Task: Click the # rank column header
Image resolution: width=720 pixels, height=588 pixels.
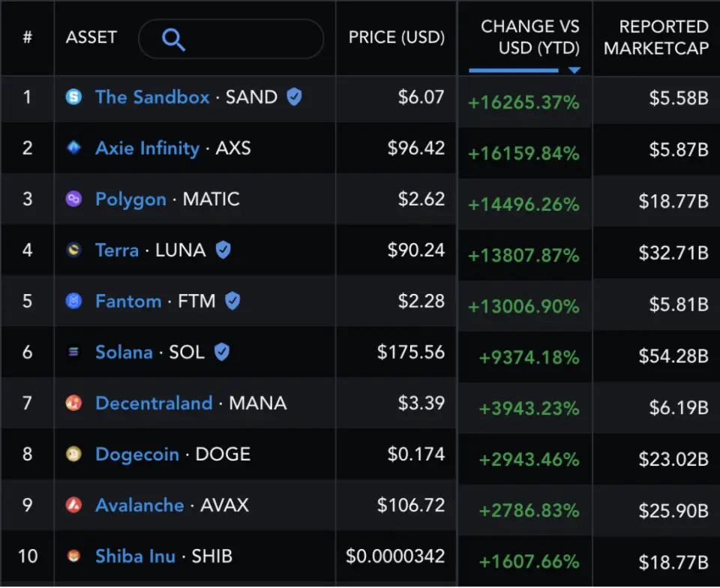Action: click(x=27, y=37)
